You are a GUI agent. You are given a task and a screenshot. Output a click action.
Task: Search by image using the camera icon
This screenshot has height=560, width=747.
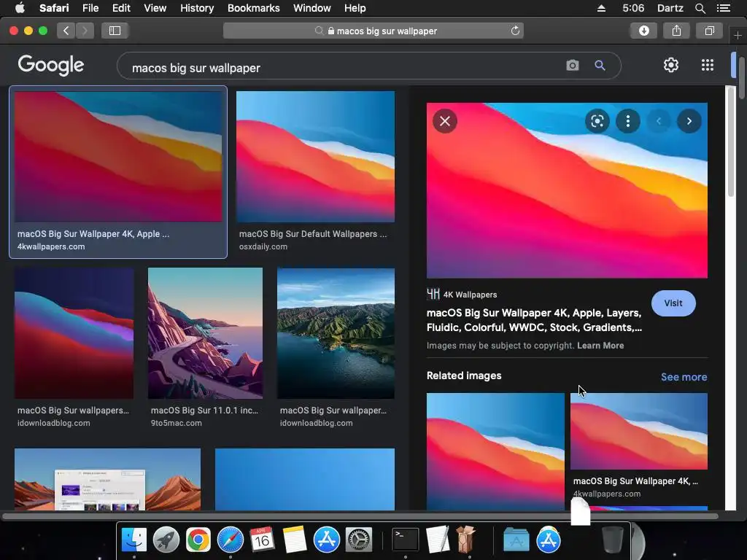(573, 65)
